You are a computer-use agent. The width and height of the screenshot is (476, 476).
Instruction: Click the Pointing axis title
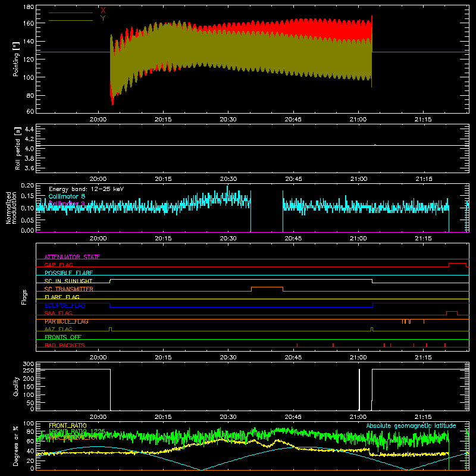(16, 59)
